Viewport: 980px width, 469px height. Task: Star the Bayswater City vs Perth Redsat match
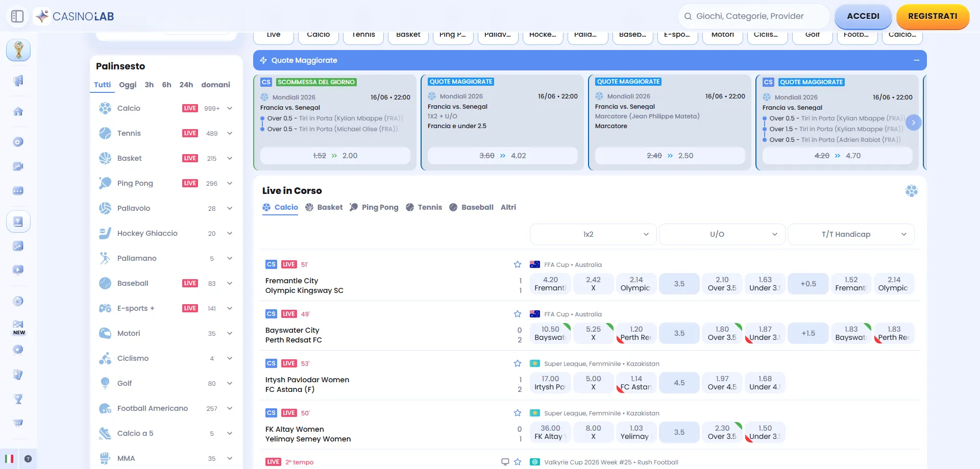(518, 314)
